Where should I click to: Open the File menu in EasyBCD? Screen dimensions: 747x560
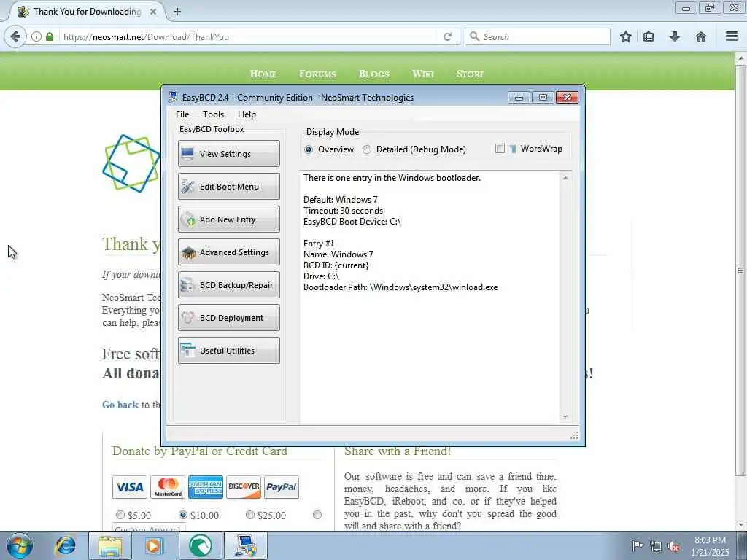coord(182,114)
